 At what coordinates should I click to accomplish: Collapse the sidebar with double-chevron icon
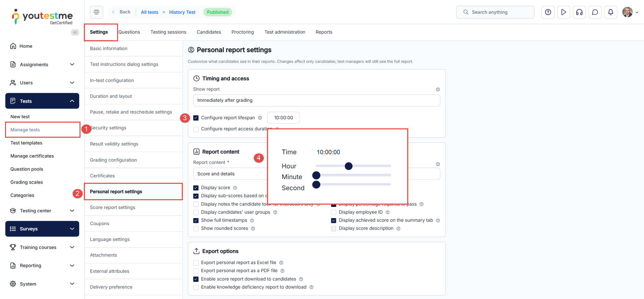pos(75,32)
